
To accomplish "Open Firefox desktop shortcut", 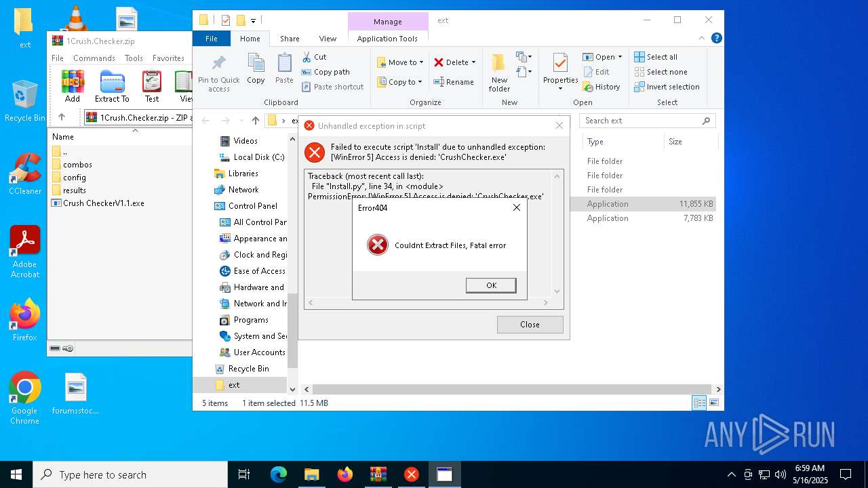I will click(25, 320).
